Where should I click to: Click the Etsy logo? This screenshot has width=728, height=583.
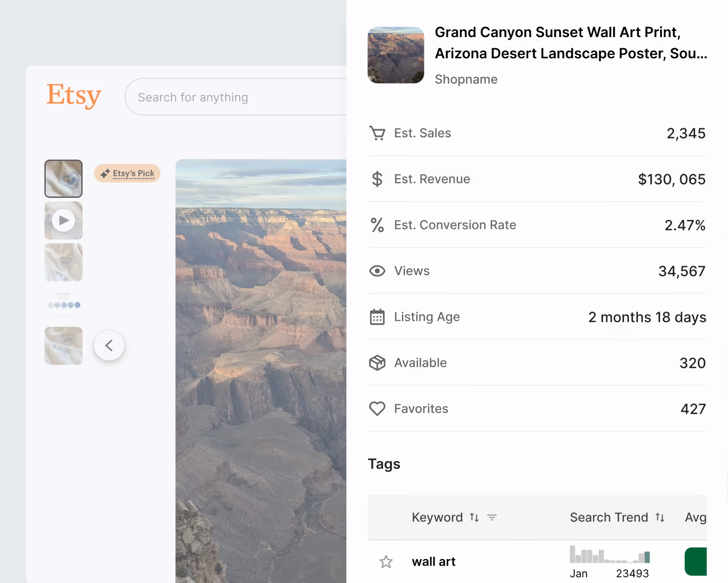tap(74, 95)
